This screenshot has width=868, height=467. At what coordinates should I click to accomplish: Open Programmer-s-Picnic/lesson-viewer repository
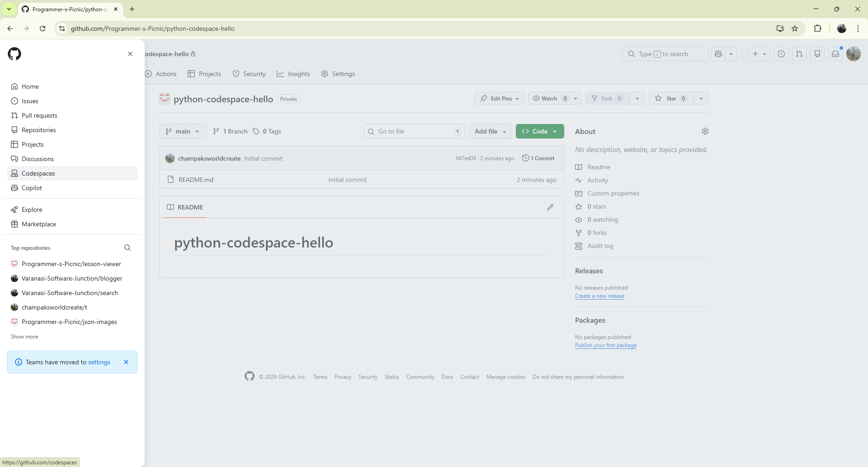tap(72, 264)
